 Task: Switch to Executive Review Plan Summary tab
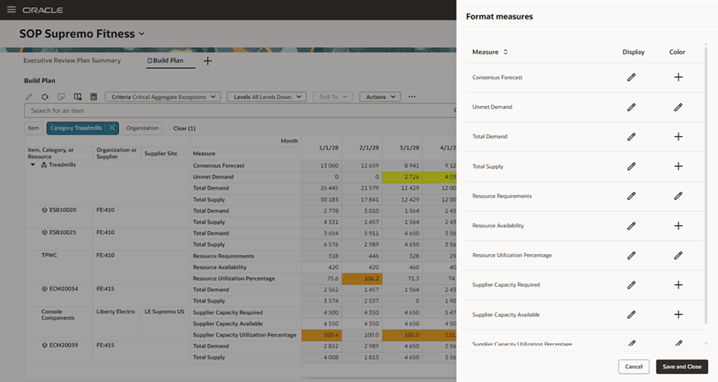tap(72, 60)
